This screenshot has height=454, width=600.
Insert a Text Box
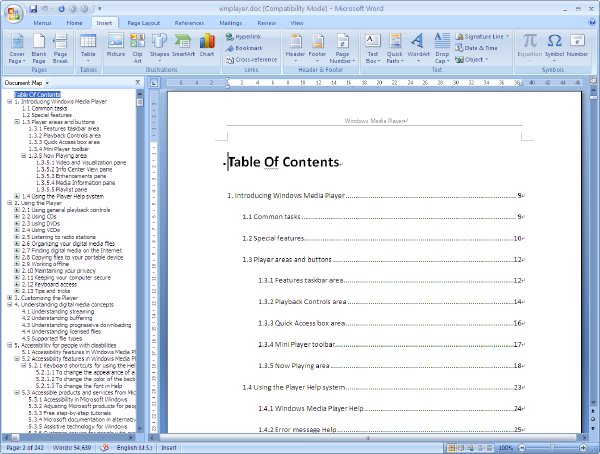(372, 49)
